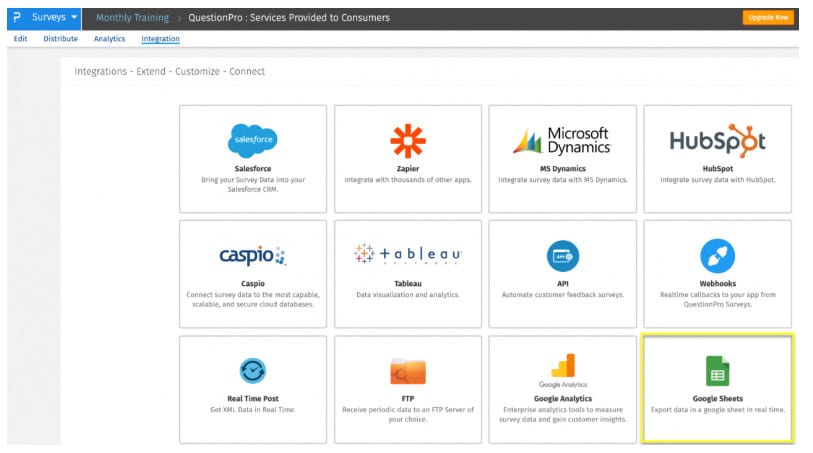Switch to the Distribute tab
The height and width of the screenshot is (453, 813).
coord(61,38)
